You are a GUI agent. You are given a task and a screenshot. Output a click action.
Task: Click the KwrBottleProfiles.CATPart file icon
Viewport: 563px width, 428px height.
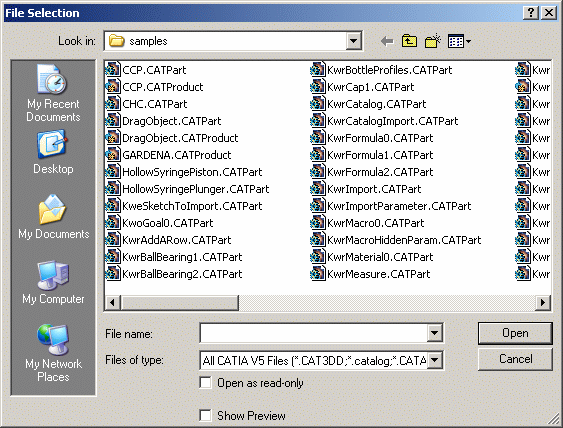318,70
